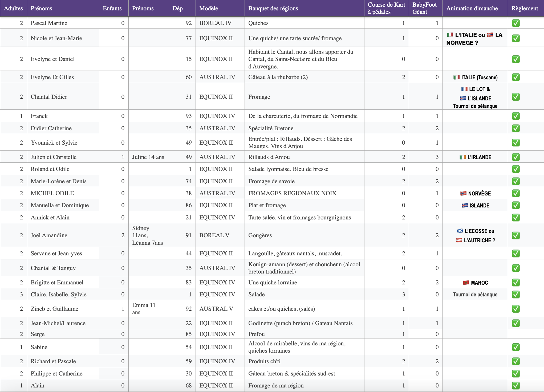
Task: Click the green checkmark for MICHEL ODILE
Action: [516, 193]
